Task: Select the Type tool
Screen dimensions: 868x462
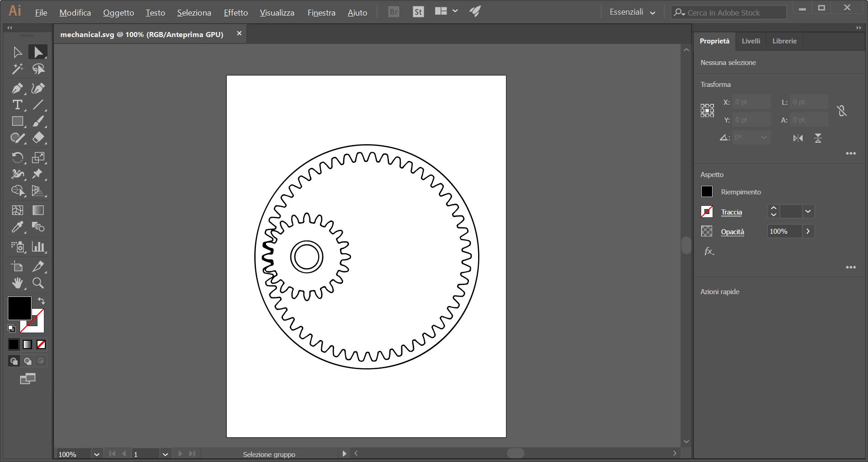Action: tap(17, 105)
